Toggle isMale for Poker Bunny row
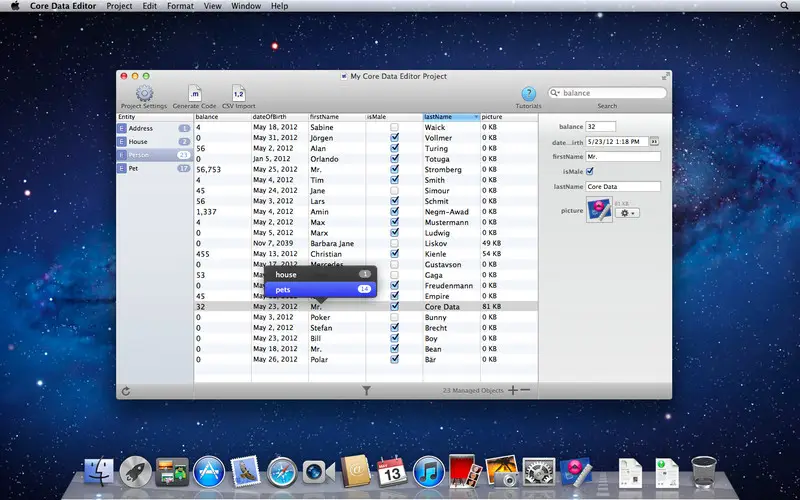The height and width of the screenshot is (500, 800). coord(394,317)
